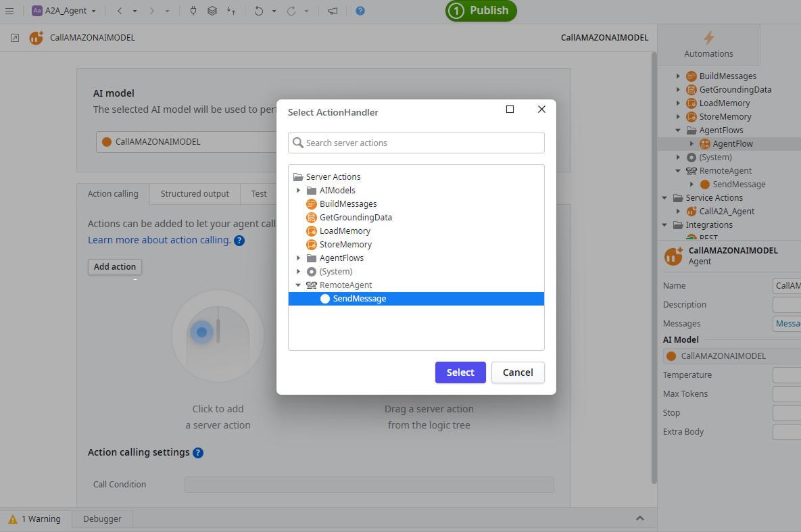Image resolution: width=801 pixels, height=532 pixels.
Task: Maximize the Select ActionHandler dialog
Action: [x=510, y=110]
